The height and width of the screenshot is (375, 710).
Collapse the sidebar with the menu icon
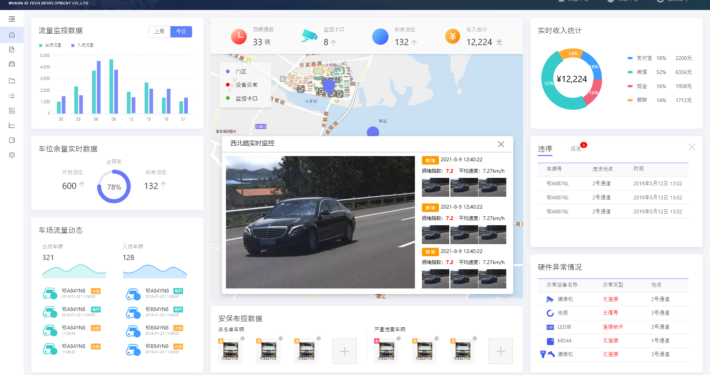tap(12, 19)
